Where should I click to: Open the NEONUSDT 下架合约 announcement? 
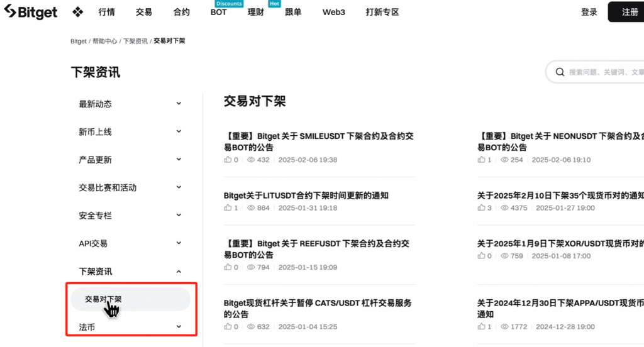click(x=560, y=141)
